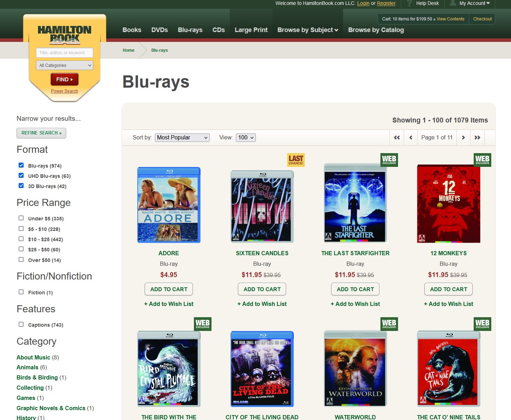Click Web Exclusive badge on Cat O' Nine Tails
Screen dimensions: 511x420
click(482, 324)
